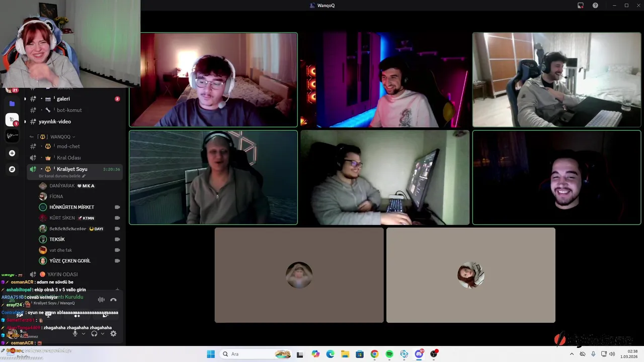Open Spotify from the taskbar
Screen dimensions: 644x362
point(389,354)
